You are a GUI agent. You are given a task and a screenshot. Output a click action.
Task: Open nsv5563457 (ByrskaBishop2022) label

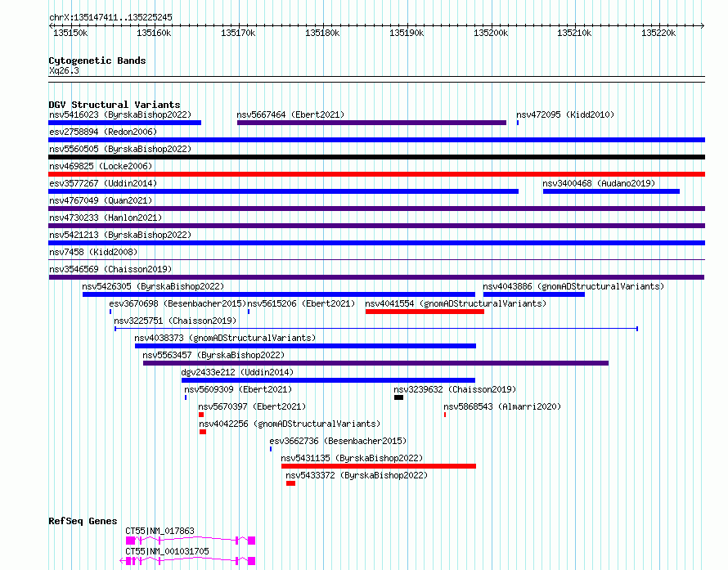pyautogui.click(x=213, y=355)
